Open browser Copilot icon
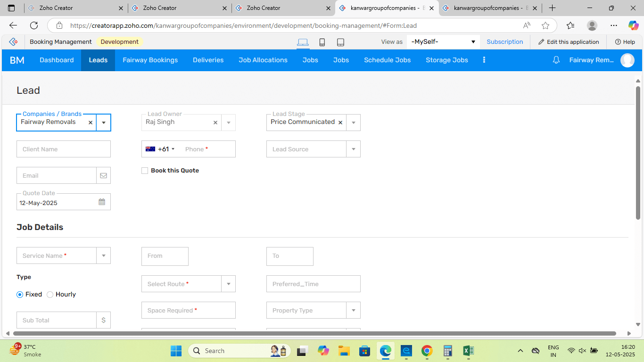Screen dimensions: 644x362 click(x=633, y=25)
